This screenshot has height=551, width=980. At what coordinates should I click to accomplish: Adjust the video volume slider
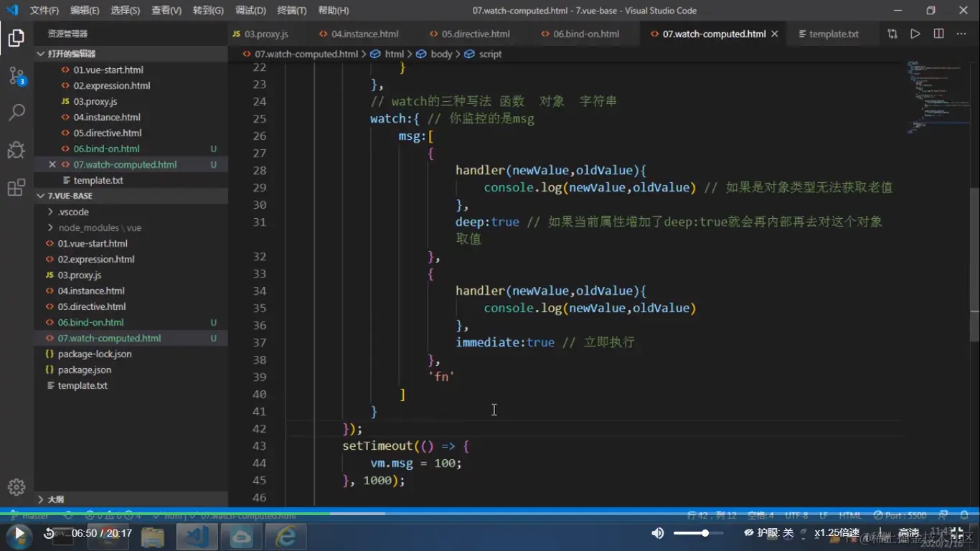698,533
